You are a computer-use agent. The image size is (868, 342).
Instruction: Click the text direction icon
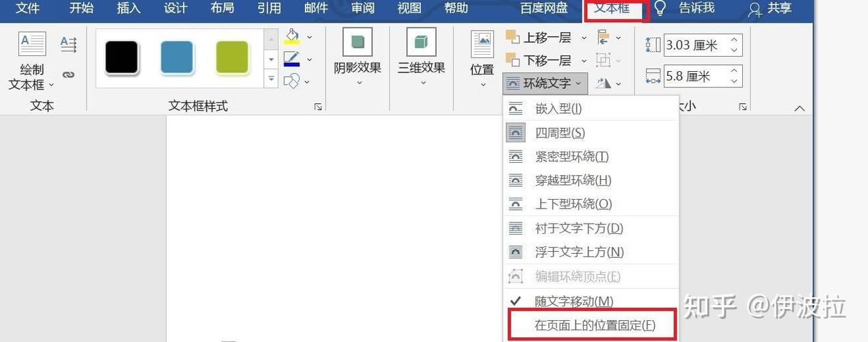tap(68, 44)
